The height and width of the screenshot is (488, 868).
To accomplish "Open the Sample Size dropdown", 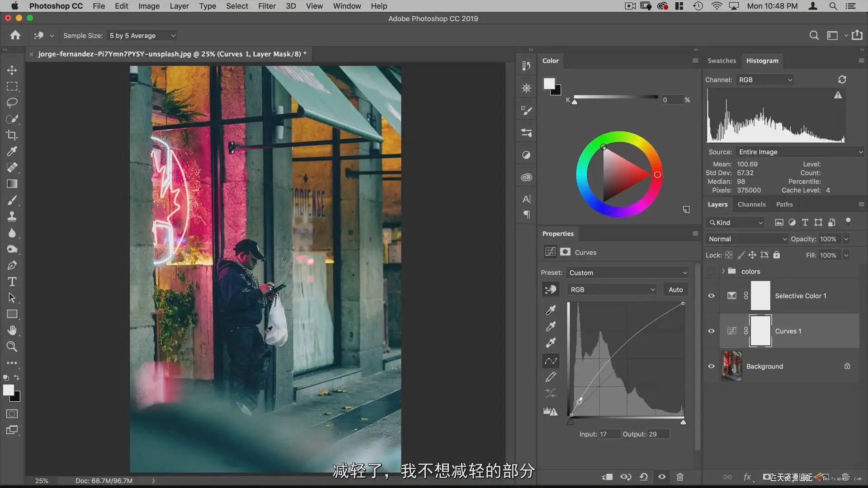I will 142,36.
